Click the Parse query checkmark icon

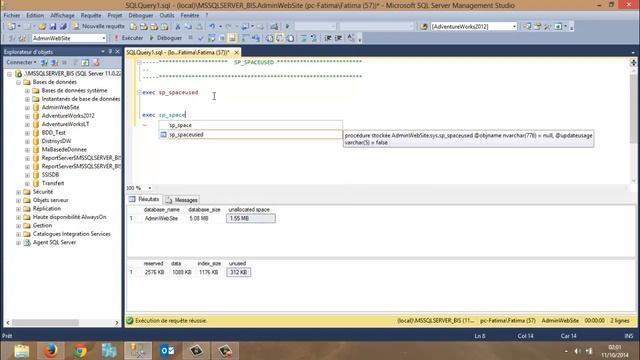coord(200,38)
